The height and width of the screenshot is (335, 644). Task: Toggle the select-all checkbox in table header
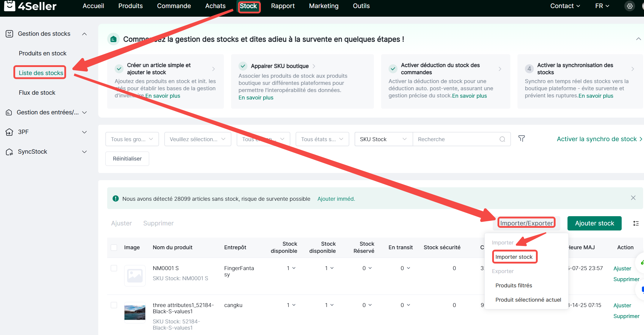coord(114,247)
